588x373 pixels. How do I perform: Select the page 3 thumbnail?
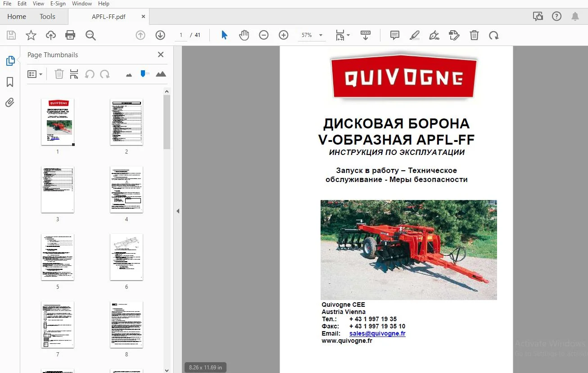coord(58,189)
